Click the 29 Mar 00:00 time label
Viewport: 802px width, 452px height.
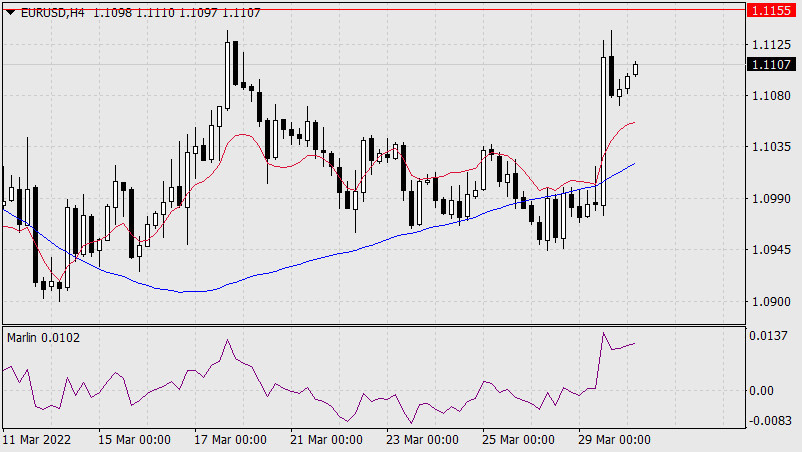coord(614,440)
